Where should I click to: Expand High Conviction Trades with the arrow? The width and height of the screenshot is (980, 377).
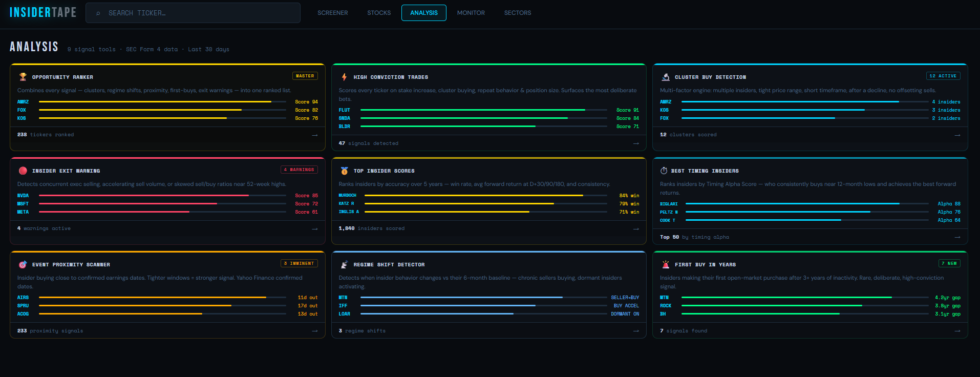point(636,143)
